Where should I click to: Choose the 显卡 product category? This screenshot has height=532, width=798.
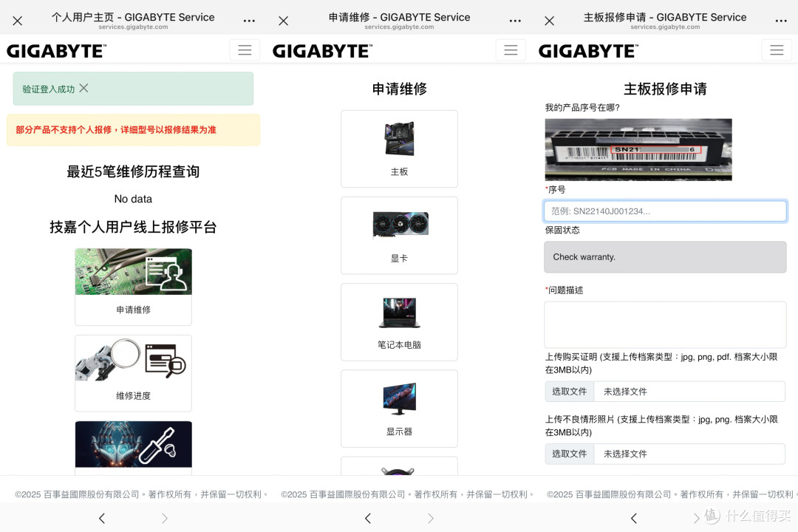click(399, 235)
